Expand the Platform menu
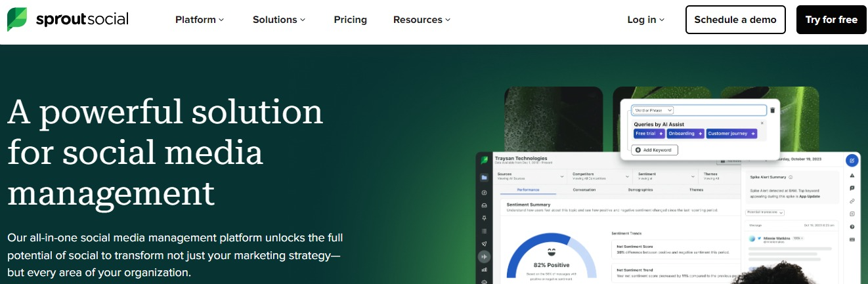868x284 pixels. pyautogui.click(x=200, y=20)
